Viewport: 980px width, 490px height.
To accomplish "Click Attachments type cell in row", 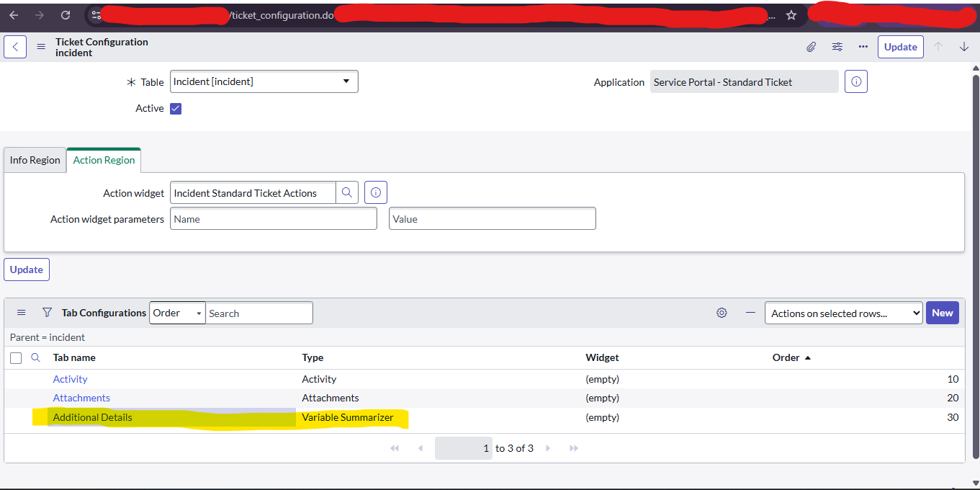I will [x=331, y=398].
